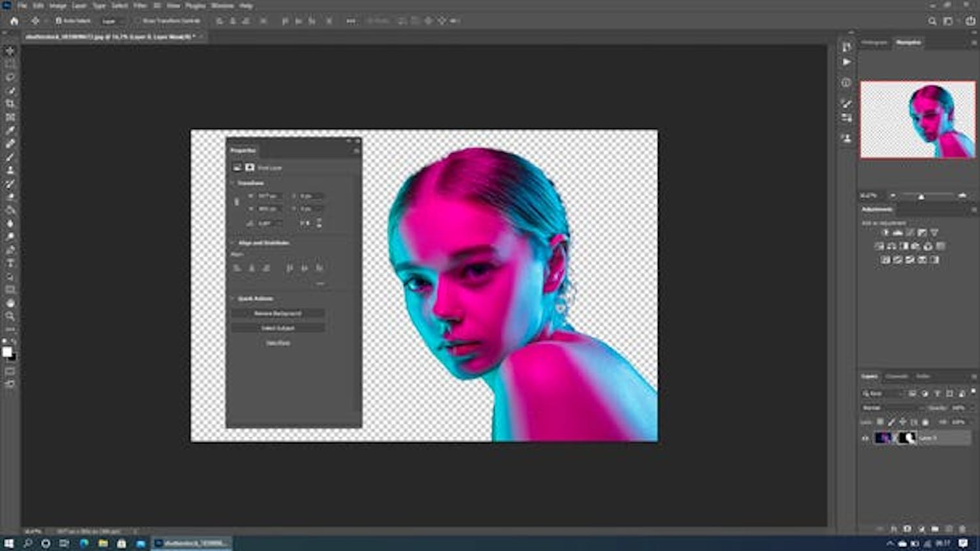Click the Navigator preview thumbnail

[918, 120]
